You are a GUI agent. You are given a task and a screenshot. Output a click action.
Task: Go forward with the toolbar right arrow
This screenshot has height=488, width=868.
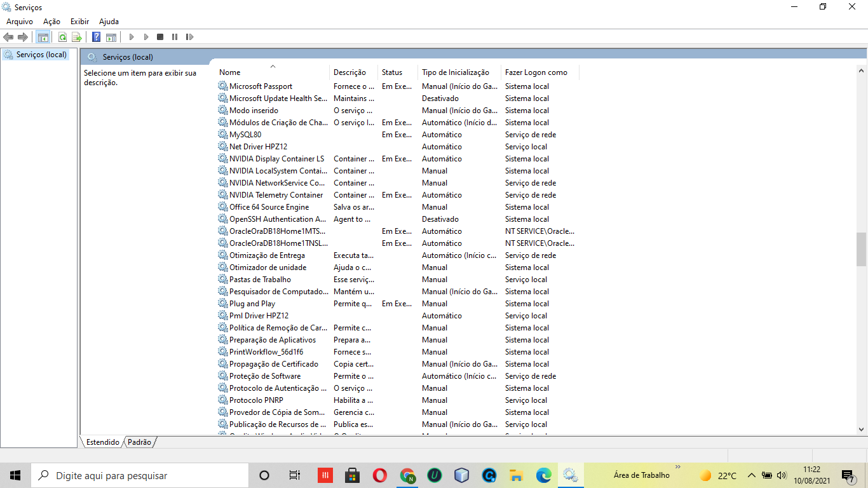(23, 37)
